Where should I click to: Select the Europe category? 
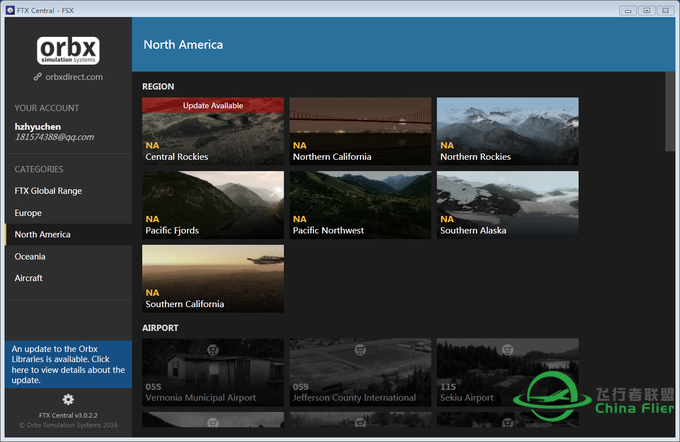point(69,213)
